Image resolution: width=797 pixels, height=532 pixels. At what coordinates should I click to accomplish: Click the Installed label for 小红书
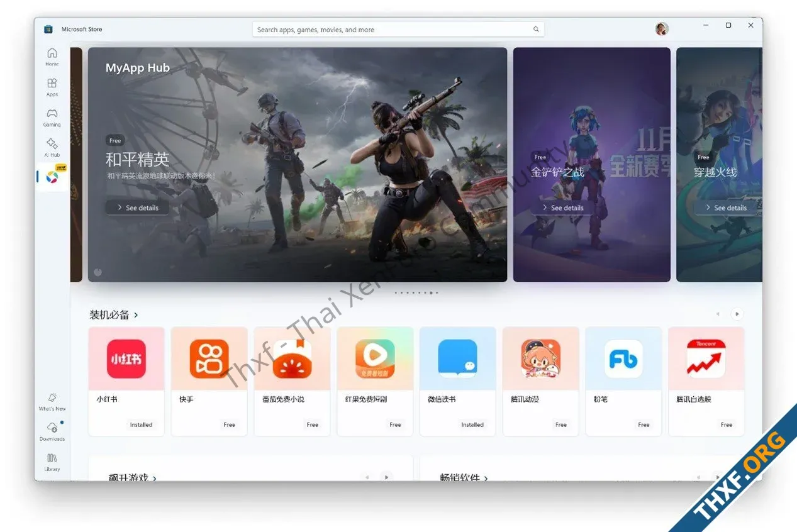142,425
